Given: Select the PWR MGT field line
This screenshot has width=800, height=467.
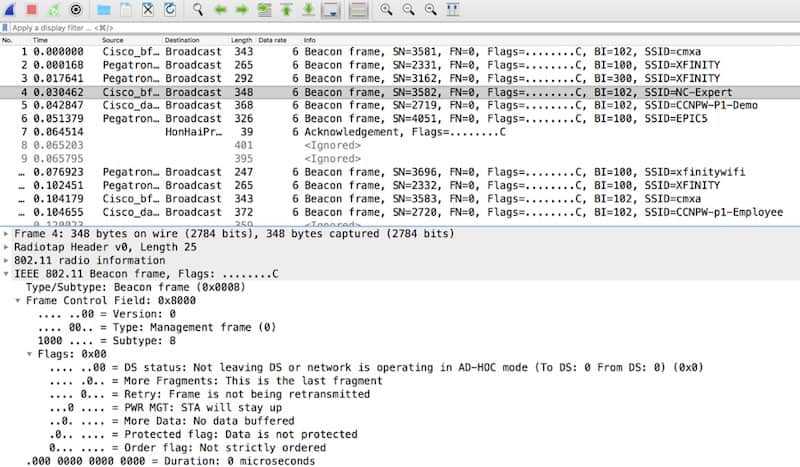Looking at the screenshot, I should [166, 407].
